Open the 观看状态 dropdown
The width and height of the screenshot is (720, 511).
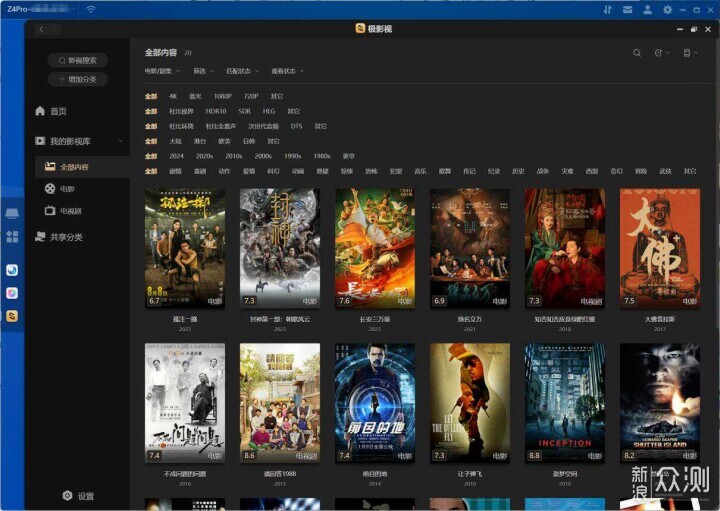(287, 71)
